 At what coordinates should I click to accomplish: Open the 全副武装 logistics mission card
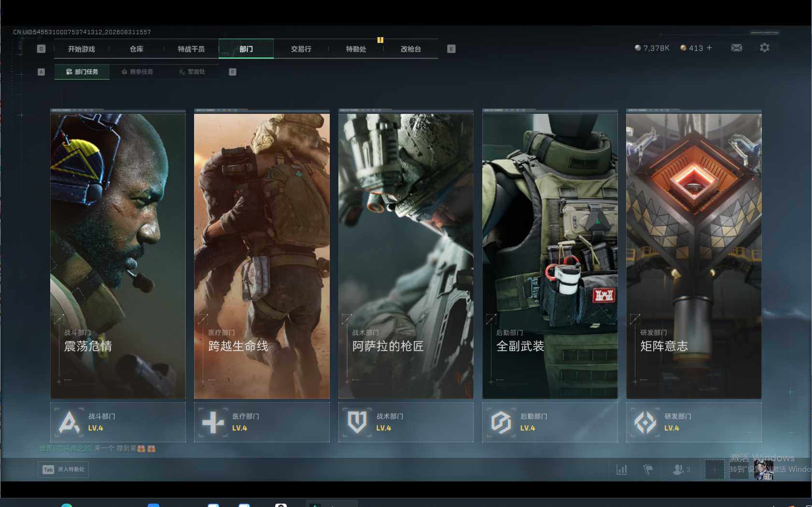click(x=550, y=256)
